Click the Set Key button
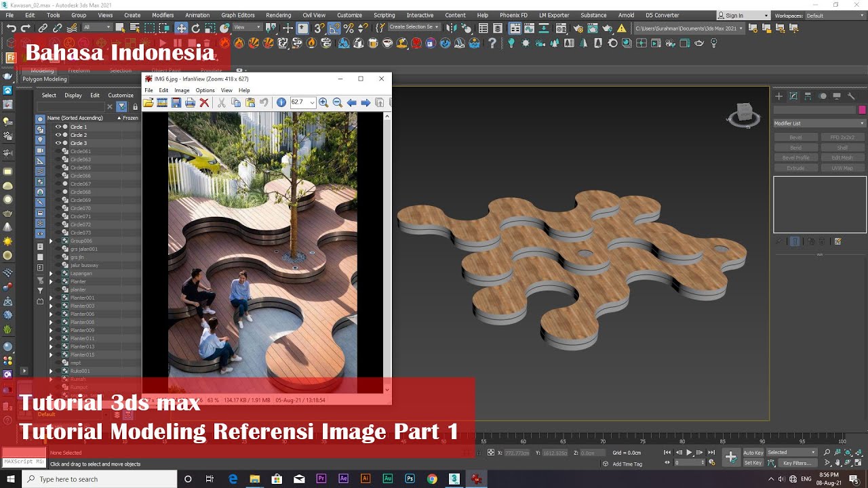The width and height of the screenshot is (868, 488). (753, 463)
